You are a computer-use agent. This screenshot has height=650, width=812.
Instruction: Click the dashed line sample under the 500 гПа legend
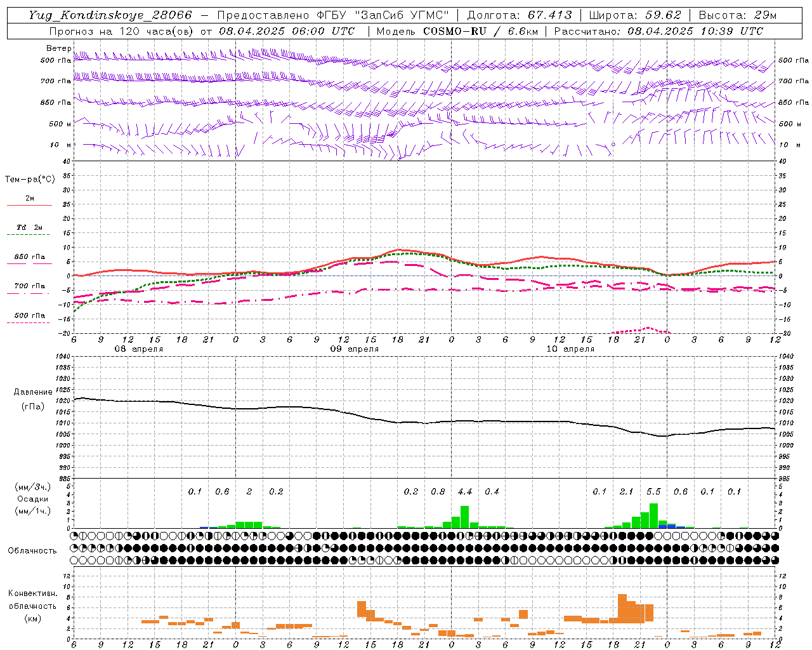[28, 322]
